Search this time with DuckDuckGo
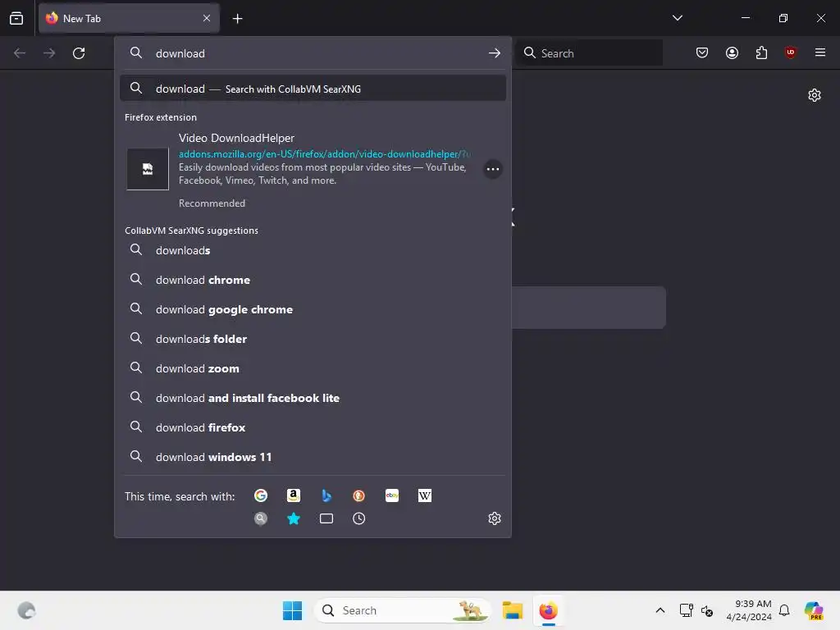Image resolution: width=840 pixels, height=630 pixels. point(359,495)
